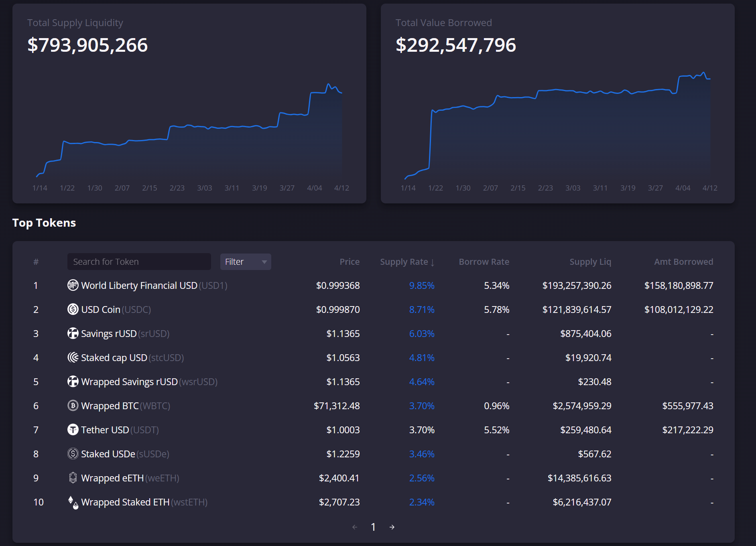Click the Tether USD token icon
This screenshot has width=756, height=546.
point(73,430)
